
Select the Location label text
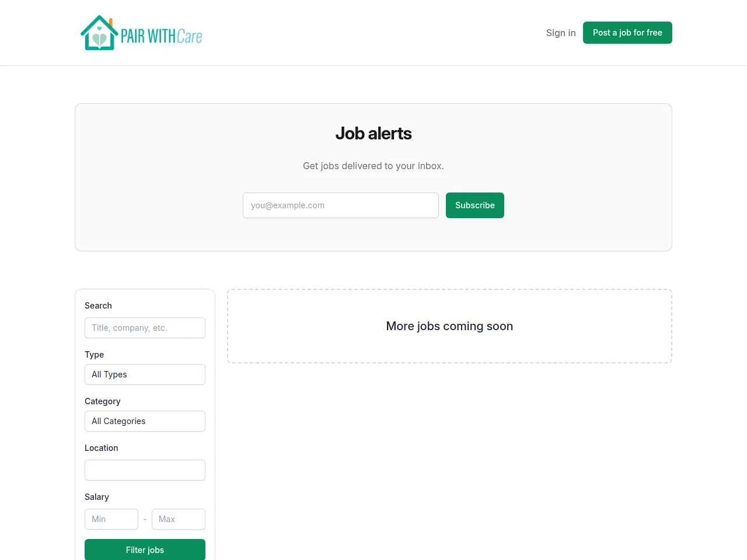coord(102,448)
